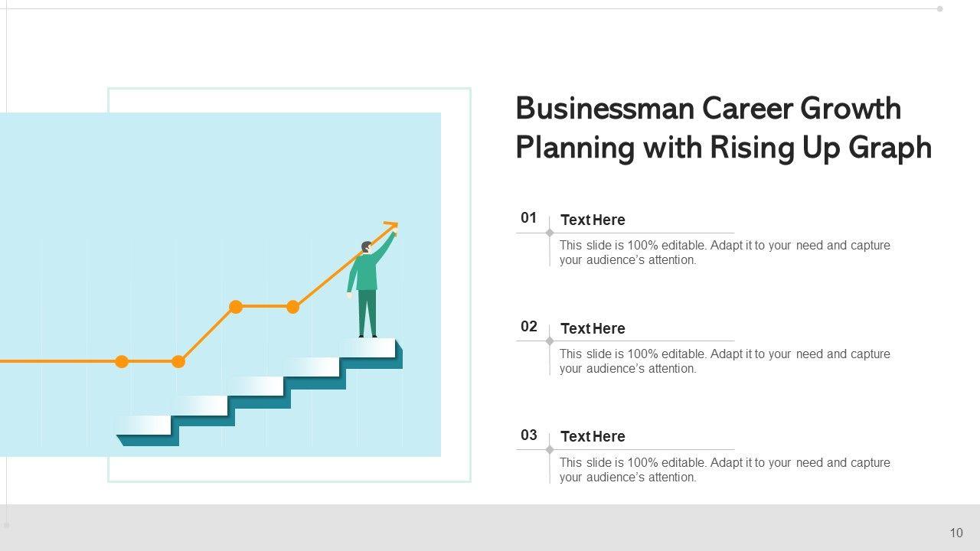Viewport: 980px width, 551px height.
Task: Select the third 'Text Here' heading
Action: [x=593, y=437]
